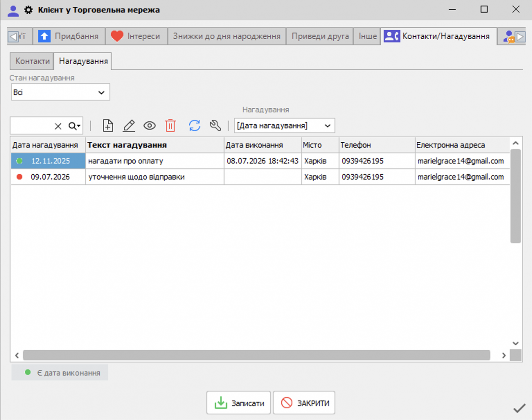Image resolution: width=532 pixels, height=420 pixels.
Task: Click the checkmark icon at the bottom right
Action: pyautogui.click(x=519, y=408)
